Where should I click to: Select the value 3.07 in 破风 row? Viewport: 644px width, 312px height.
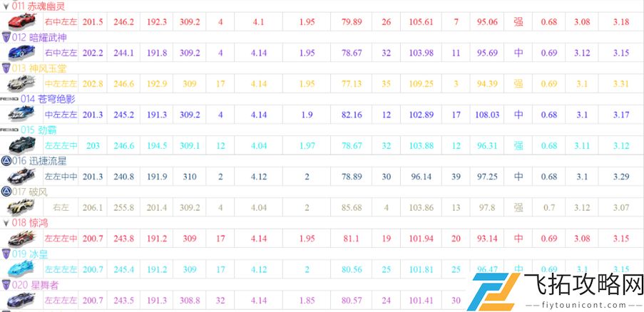621,207
